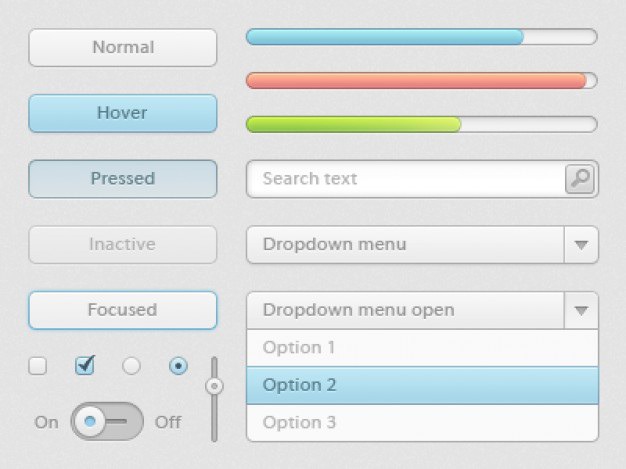The height and width of the screenshot is (469, 626).
Task: Click the Focused button
Action: click(x=123, y=310)
